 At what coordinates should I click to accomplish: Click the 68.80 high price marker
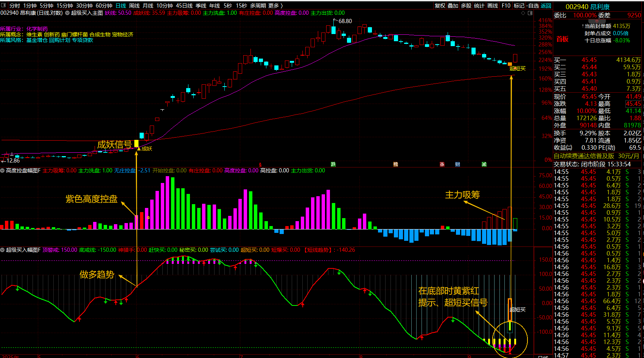pyautogui.click(x=345, y=21)
